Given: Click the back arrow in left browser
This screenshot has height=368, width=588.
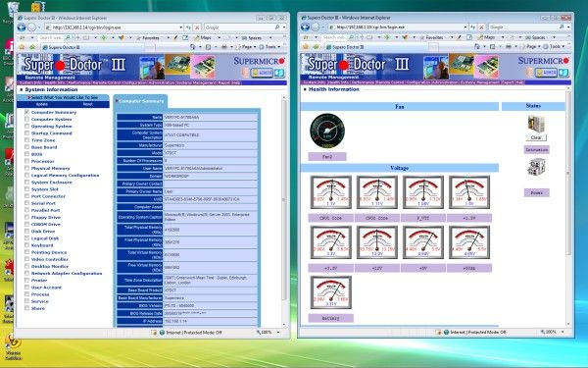Looking at the screenshot, I should pos(22,27).
